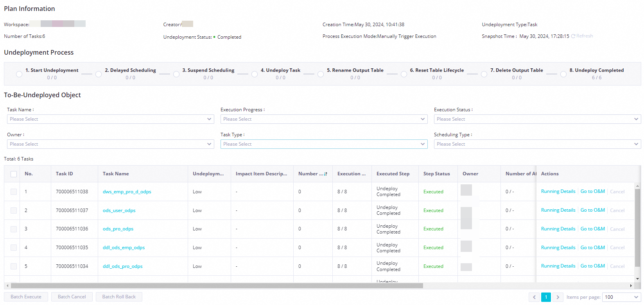Screen dimensions: 644x305
Task: Go to O&M for task 700006511038
Action: [593, 191]
